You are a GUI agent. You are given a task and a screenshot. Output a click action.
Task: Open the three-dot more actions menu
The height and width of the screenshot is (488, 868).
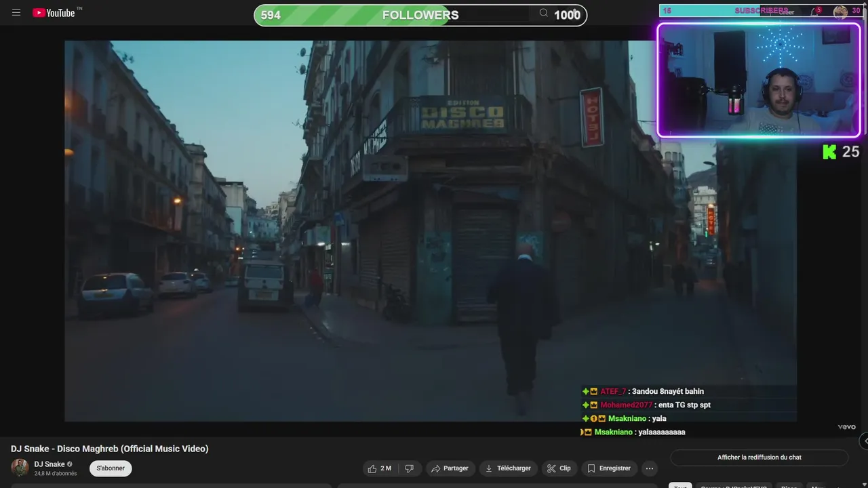[650, 468]
